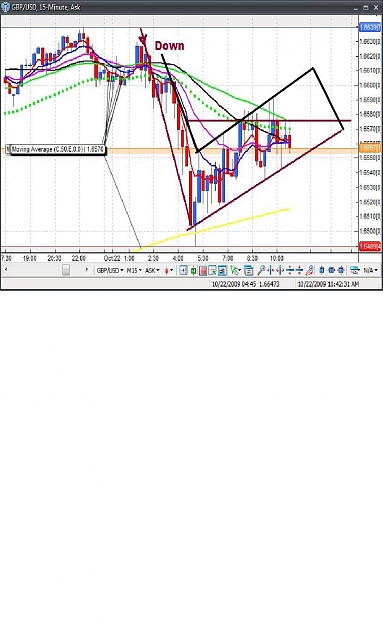Click the scroll bar left arrow
The image size is (383, 625).
pos(6,270)
